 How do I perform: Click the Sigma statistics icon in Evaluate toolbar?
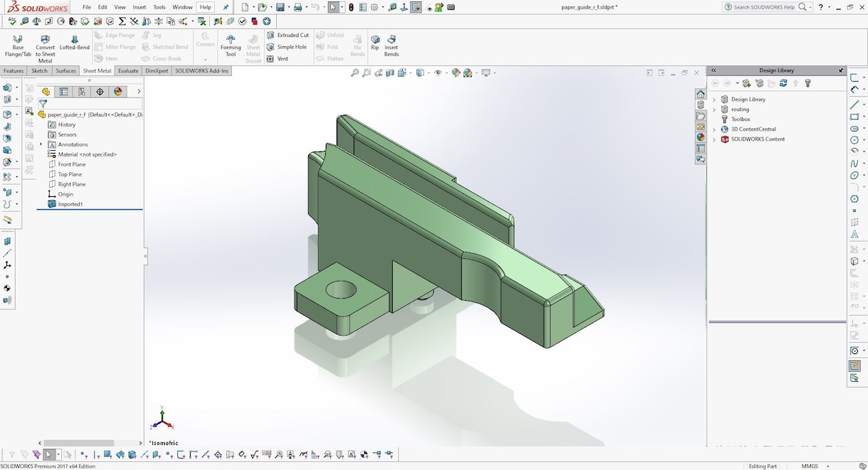122,21
